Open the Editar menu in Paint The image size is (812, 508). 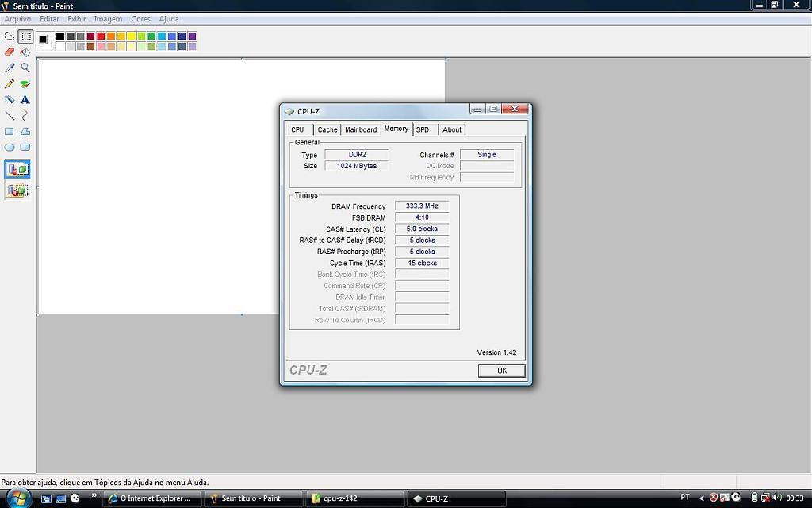click(x=49, y=19)
